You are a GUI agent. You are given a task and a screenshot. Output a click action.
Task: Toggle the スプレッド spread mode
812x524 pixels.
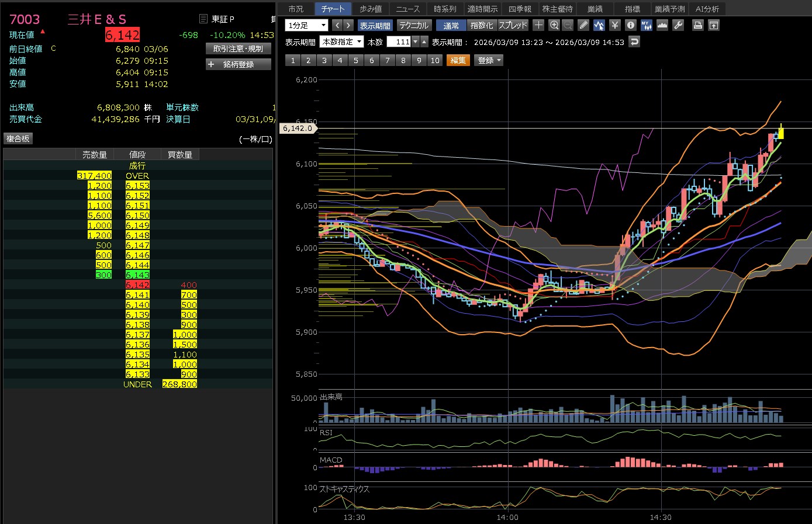coord(513,25)
